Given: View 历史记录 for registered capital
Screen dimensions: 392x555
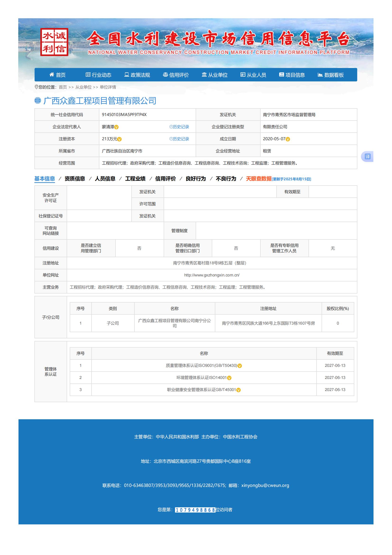Looking at the screenshot, I should pyautogui.click(x=179, y=139).
